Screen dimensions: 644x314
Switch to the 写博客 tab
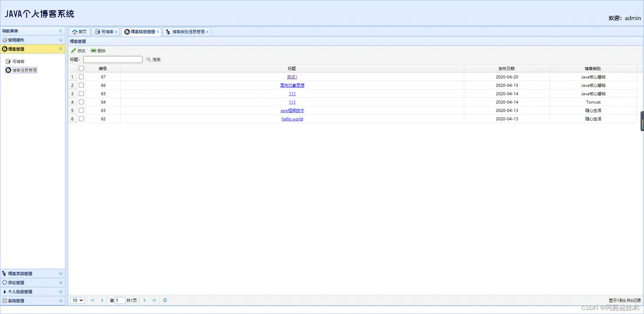click(104, 32)
